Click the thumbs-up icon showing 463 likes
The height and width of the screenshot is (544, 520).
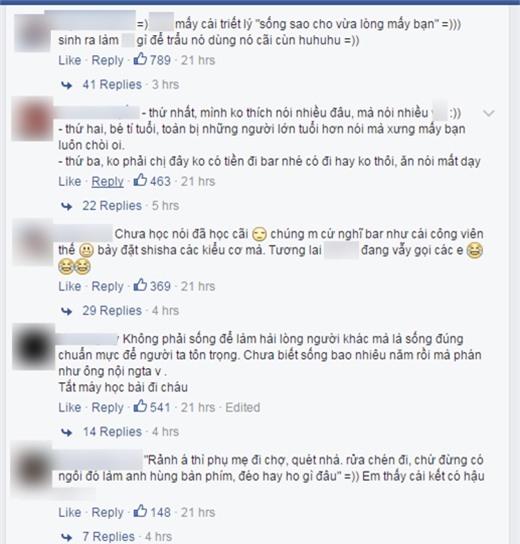click(140, 180)
